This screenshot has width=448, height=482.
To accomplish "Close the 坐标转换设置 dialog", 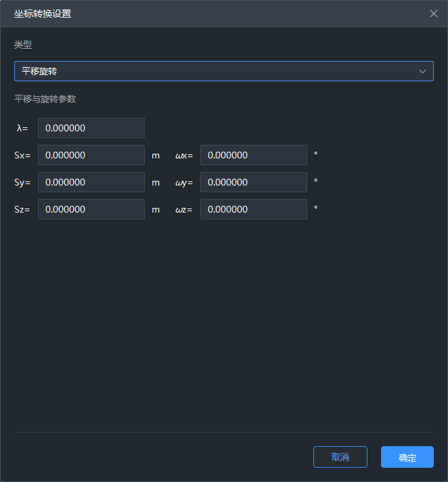I will [x=433, y=14].
